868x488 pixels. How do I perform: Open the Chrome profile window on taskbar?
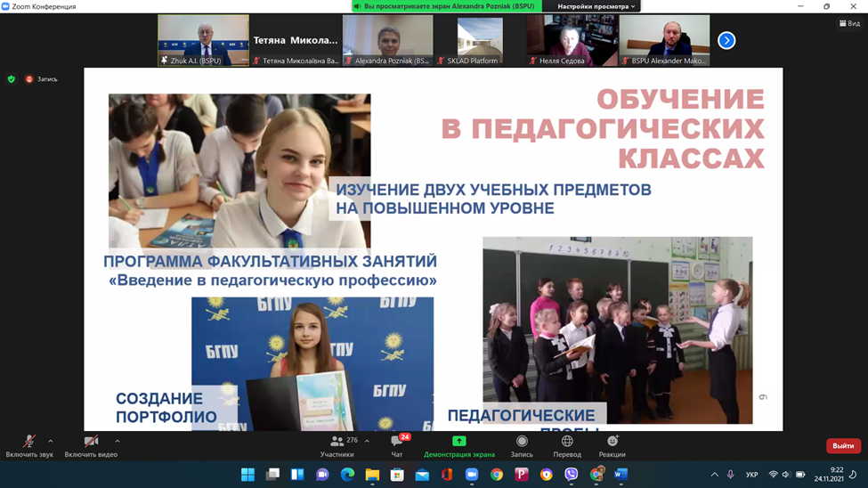point(596,475)
